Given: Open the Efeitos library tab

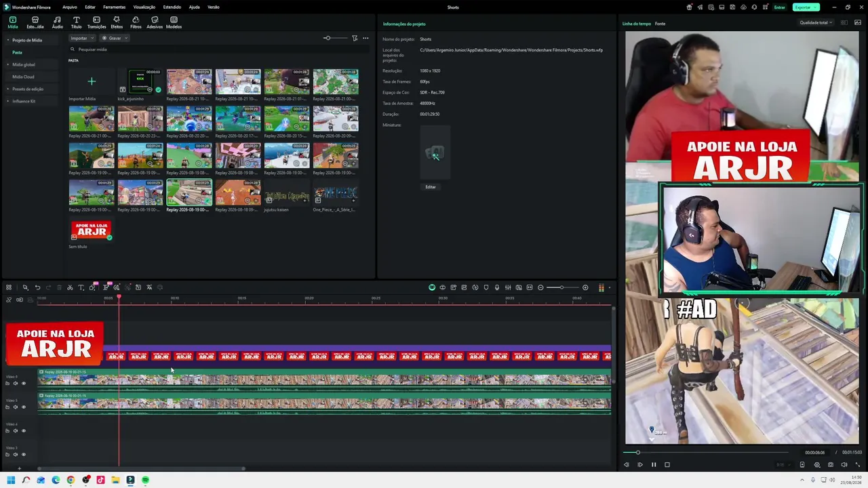Looking at the screenshot, I should point(117,22).
